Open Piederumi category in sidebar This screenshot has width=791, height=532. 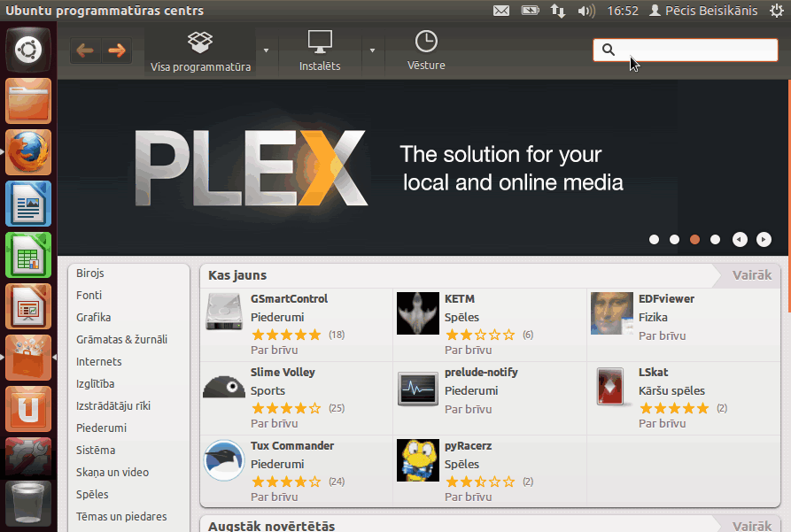(101, 428)
